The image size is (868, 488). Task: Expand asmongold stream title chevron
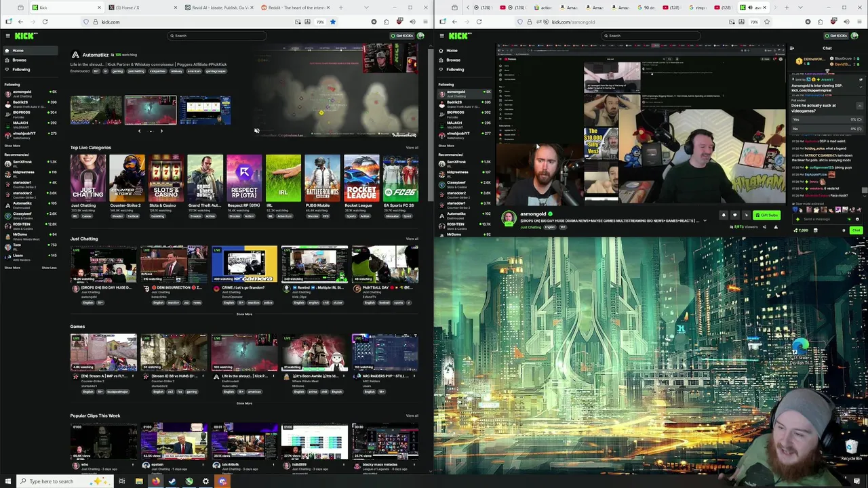[x=705, y=221]
